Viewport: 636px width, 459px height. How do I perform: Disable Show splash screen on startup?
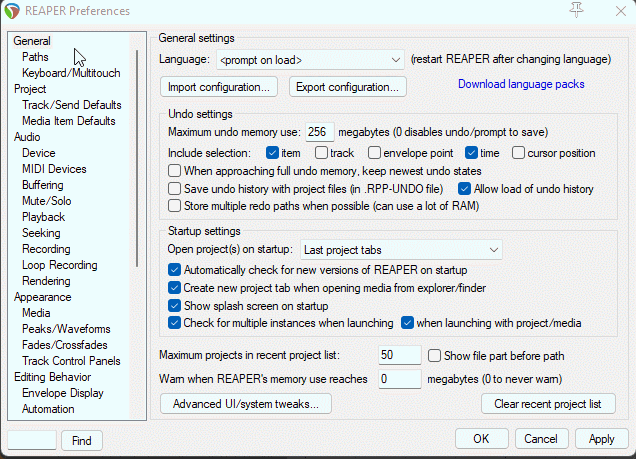[174, 305]
